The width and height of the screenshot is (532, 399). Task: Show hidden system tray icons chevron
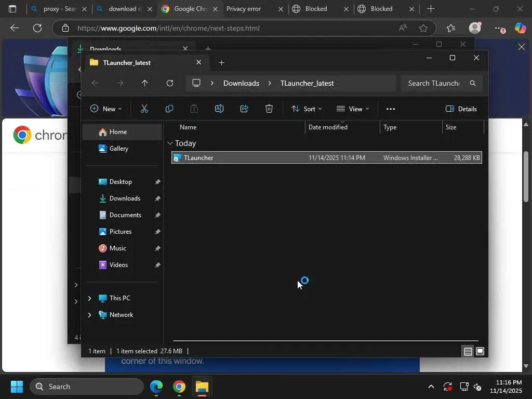tap(431, 387)
